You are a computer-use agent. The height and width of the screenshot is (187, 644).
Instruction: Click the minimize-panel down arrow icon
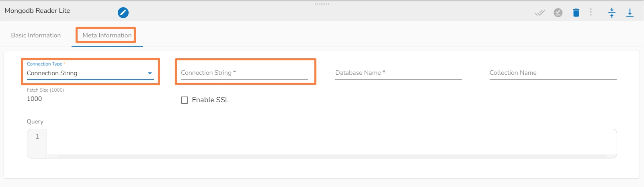630,13
